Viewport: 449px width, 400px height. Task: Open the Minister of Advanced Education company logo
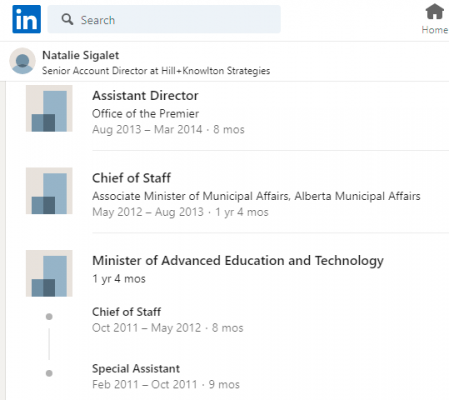(x=49, y=273)
